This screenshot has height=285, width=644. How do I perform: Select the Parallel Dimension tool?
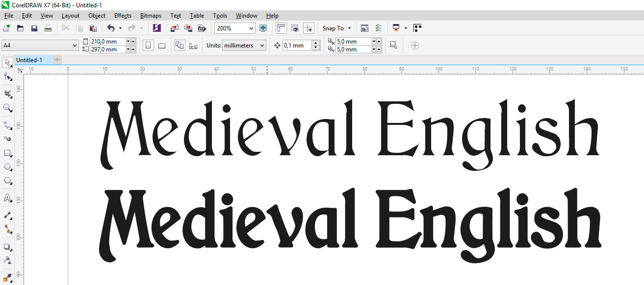point(7,215)
